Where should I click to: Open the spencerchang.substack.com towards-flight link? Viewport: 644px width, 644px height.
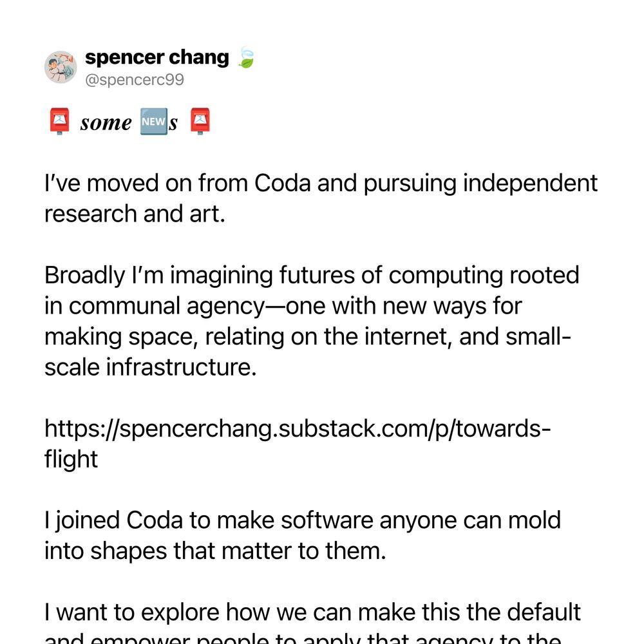[x=298, y=444]
